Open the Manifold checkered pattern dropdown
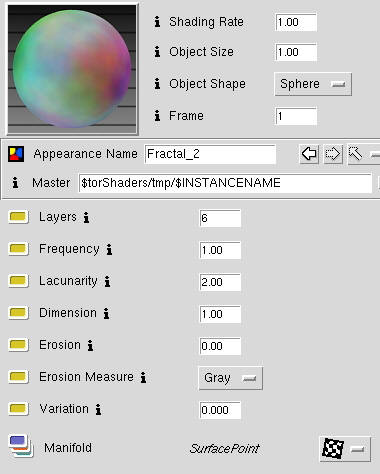This screenshot has width=380, height=474. click(345, 449)
